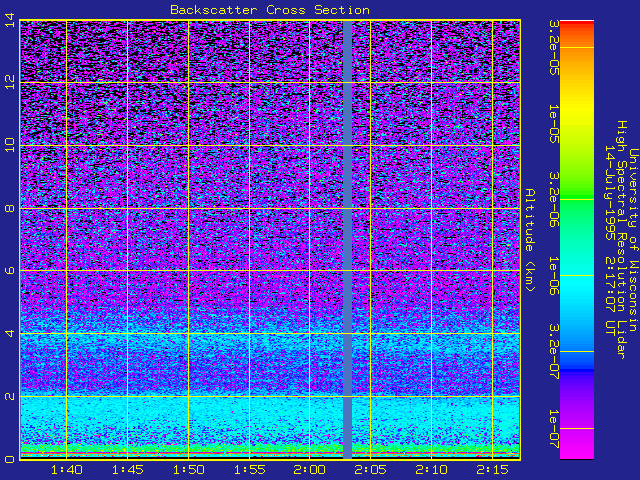Click the top 3.2e-05 colorbar label
Screen dimensions: 640x480
(x=554, y=48)
